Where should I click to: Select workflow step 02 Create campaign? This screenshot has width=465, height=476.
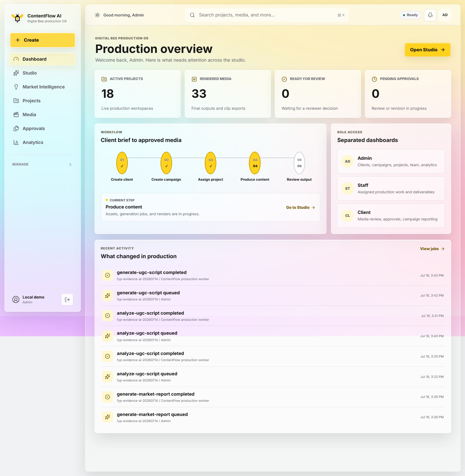point(166,163)
